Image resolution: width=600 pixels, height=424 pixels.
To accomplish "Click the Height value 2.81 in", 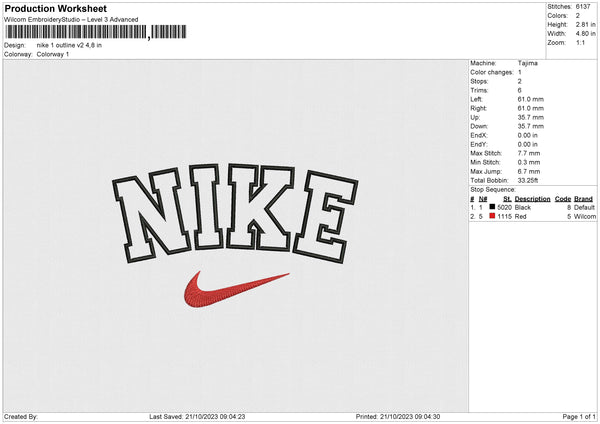I will point(586,24).
